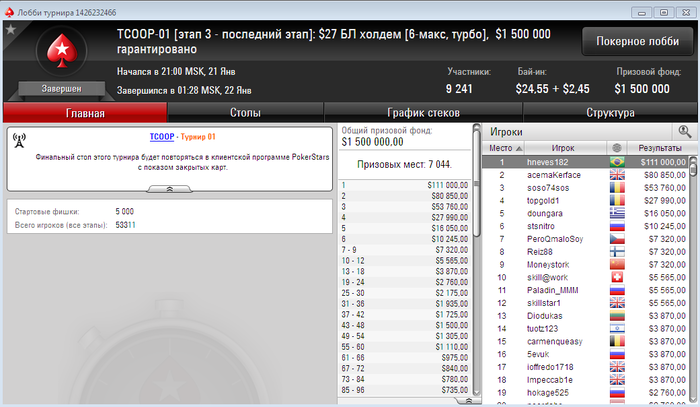
Task: Sort by Результаты column header
Action: [x=660, y=148]
